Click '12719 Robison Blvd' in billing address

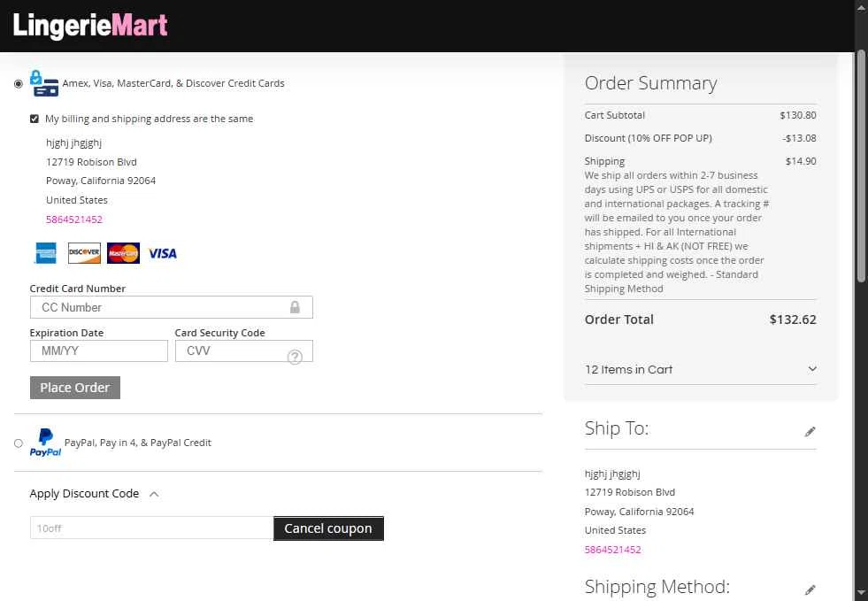click(x=91, y=162)
